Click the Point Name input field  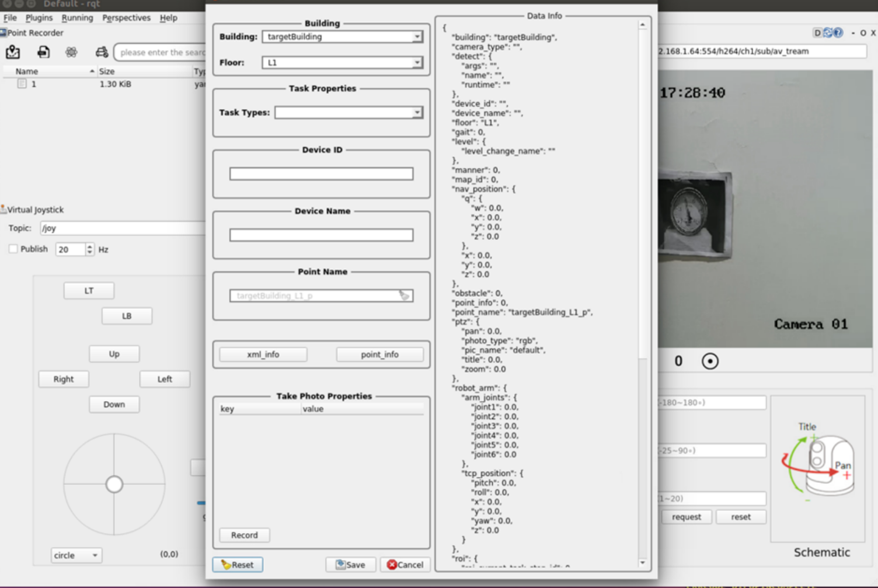(322, 296)
